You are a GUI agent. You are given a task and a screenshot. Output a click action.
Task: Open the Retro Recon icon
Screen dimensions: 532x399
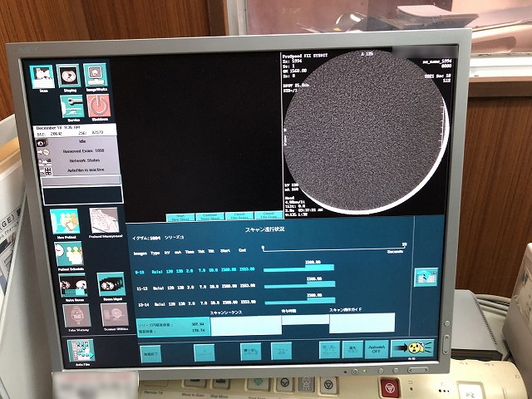pyautogui.click(x=73, y=285)
